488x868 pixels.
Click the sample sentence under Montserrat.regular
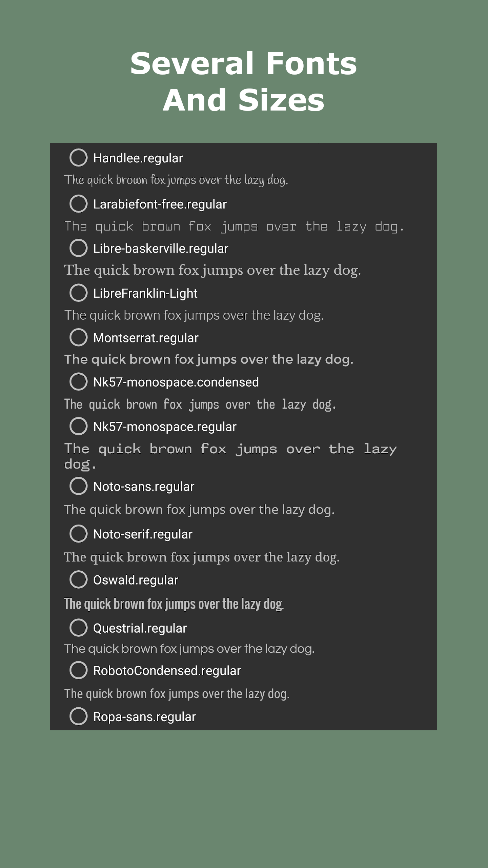tap(209, 359)
